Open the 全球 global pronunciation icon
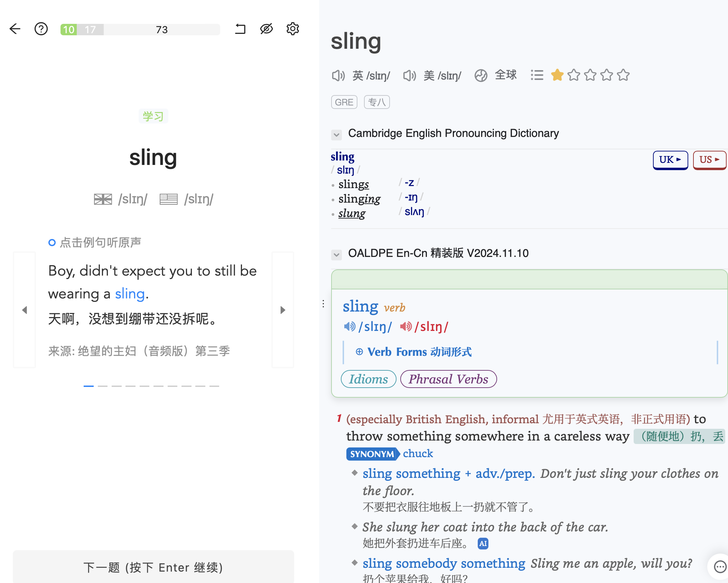This screenshot has height=583, width=728. coord(481,75)
